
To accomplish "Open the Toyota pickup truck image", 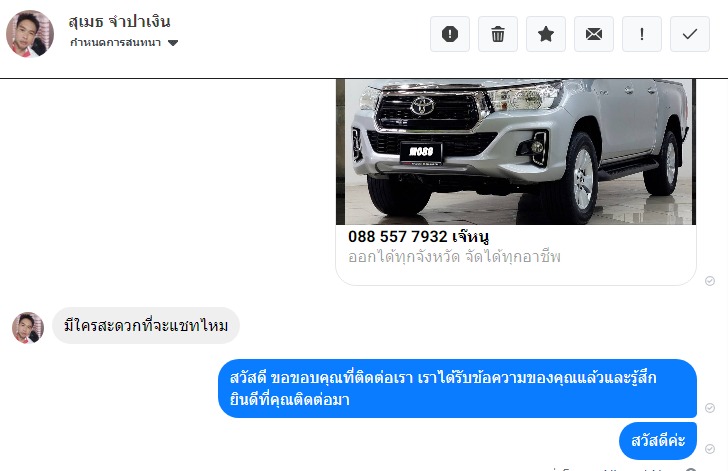I will point(516,152).
